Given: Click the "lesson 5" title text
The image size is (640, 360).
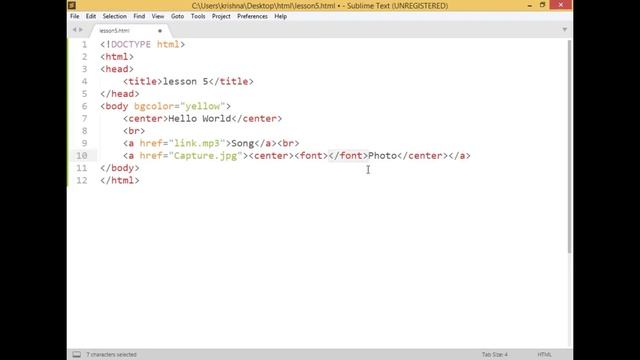Looking at the screenshot, I should point(186,82).
